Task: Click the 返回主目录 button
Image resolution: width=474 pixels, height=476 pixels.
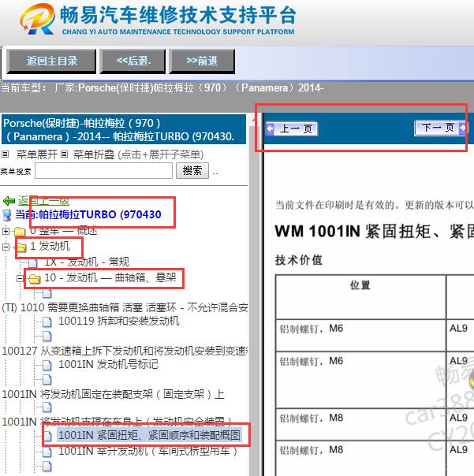Action: click(51, 61)
